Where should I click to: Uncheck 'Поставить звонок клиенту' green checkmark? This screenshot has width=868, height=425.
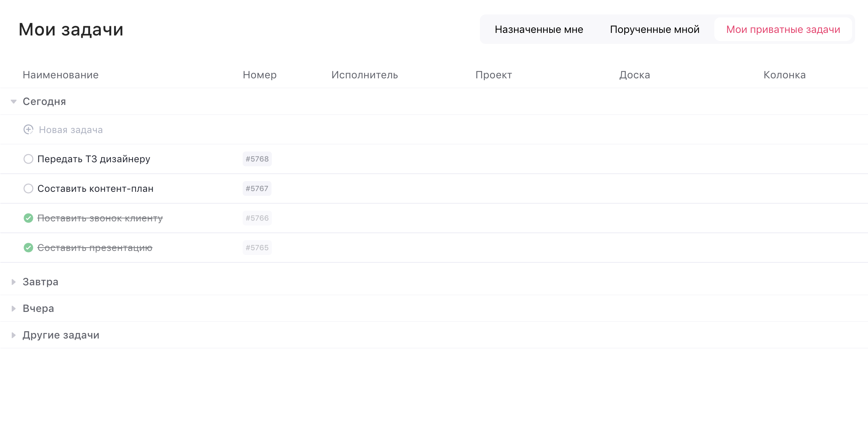28,218
